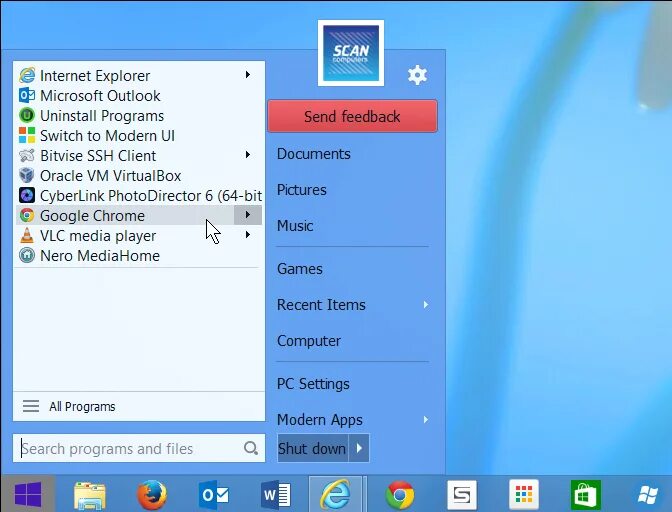Expand the VLC media player submenu arrow
This screenshot has height=512, width=672.
248,235
